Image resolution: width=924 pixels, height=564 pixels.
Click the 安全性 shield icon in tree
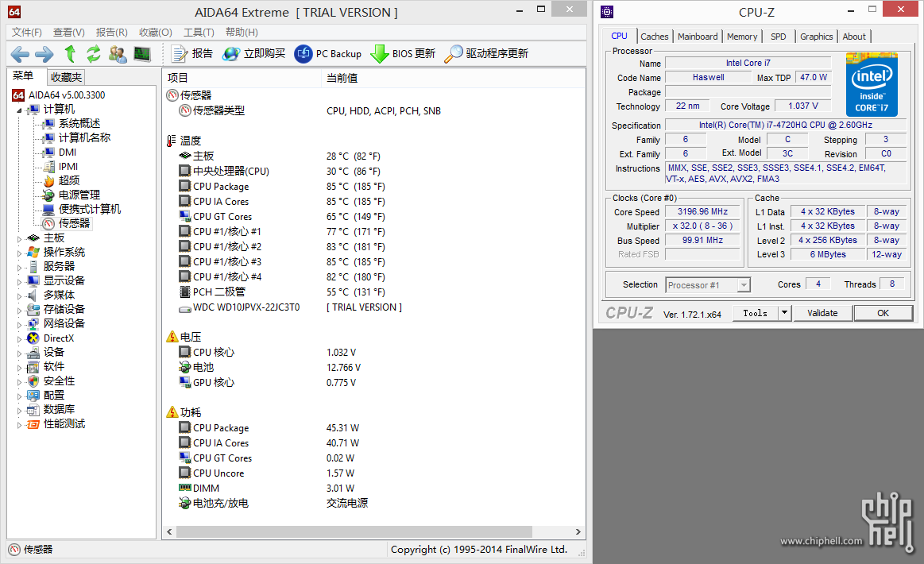click(x=33, y=381)
